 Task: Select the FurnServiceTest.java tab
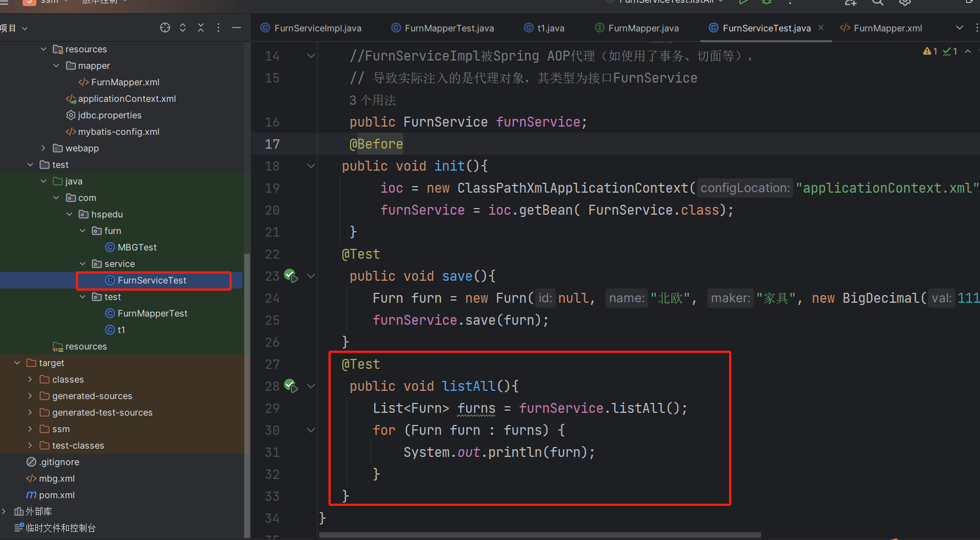[760, 28]
